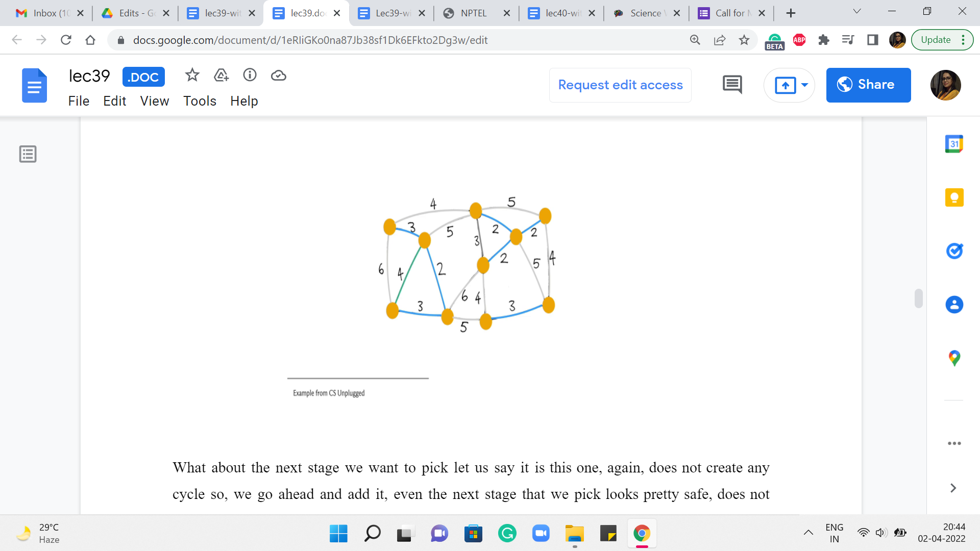Image resolution: width=980 pixels, height=551 pixels.
Task: Switch to the NPTEL tab
Action: (473, 13)
